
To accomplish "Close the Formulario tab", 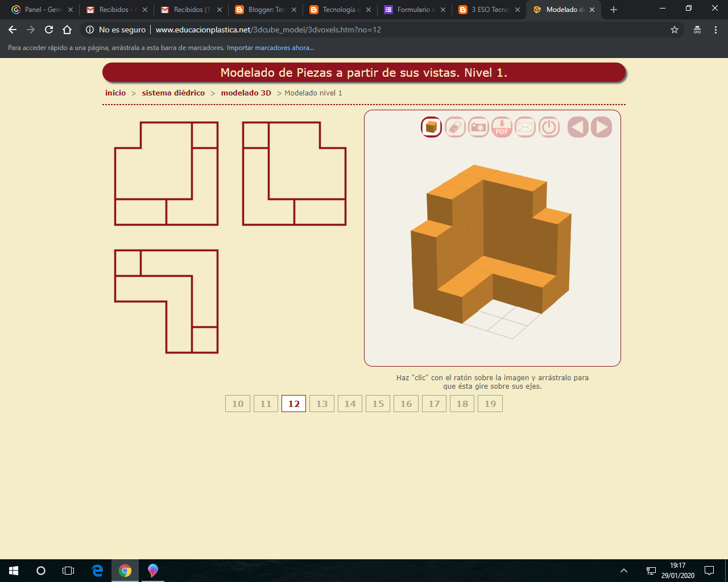I will pos(443,10).
